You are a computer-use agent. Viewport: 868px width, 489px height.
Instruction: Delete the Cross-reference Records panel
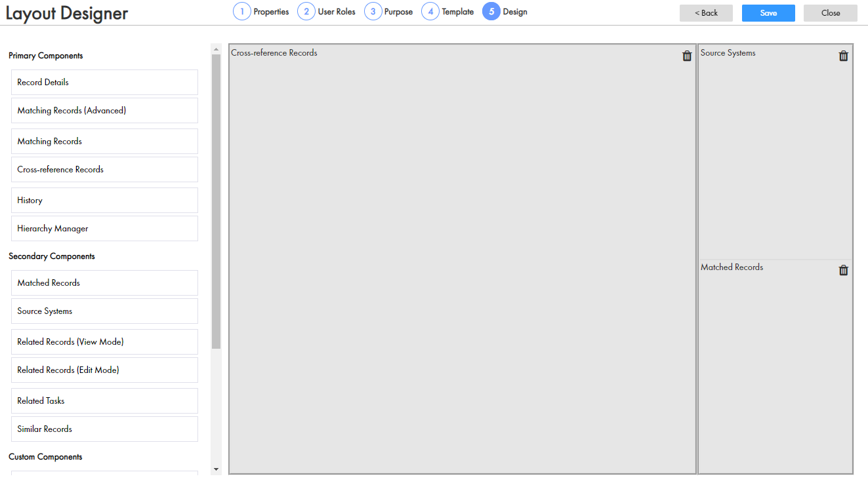tap(687, 56)
